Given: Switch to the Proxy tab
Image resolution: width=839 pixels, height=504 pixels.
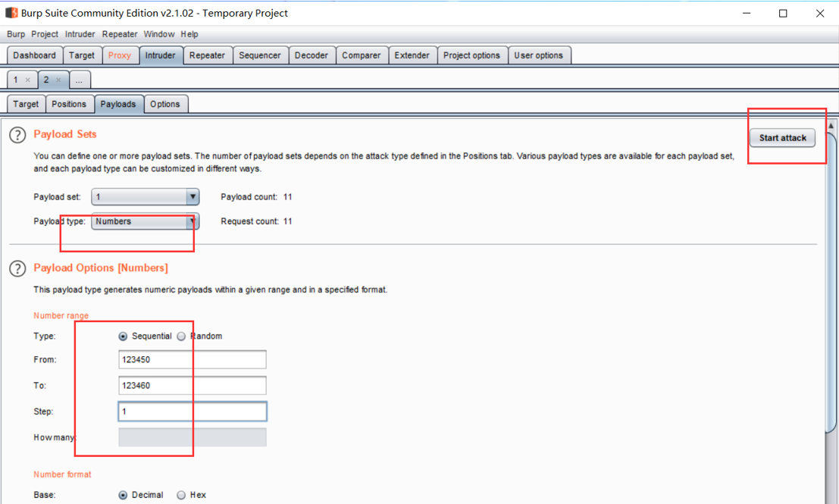Looking at the screenshot, I should 119,55.
